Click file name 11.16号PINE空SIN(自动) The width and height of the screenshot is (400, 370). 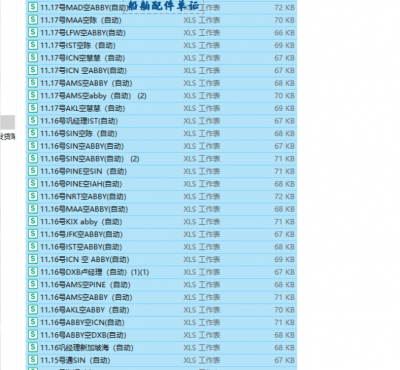[83, 172]
